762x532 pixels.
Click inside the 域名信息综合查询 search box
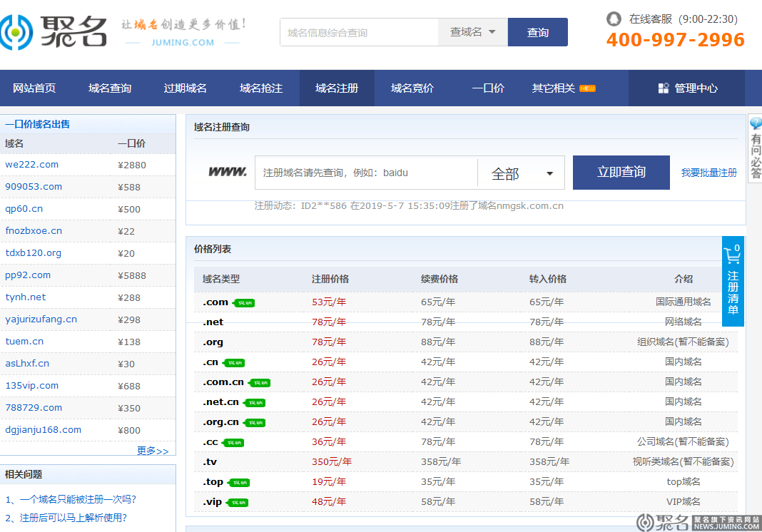(x=357, y=32)
